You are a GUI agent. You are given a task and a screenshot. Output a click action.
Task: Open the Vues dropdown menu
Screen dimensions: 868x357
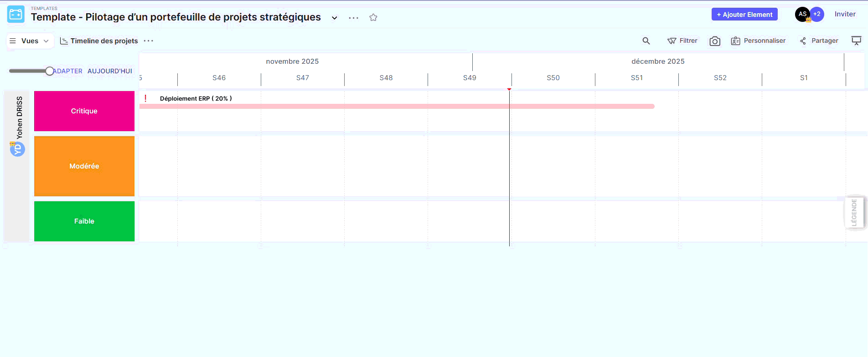click(x=30, y=41)
